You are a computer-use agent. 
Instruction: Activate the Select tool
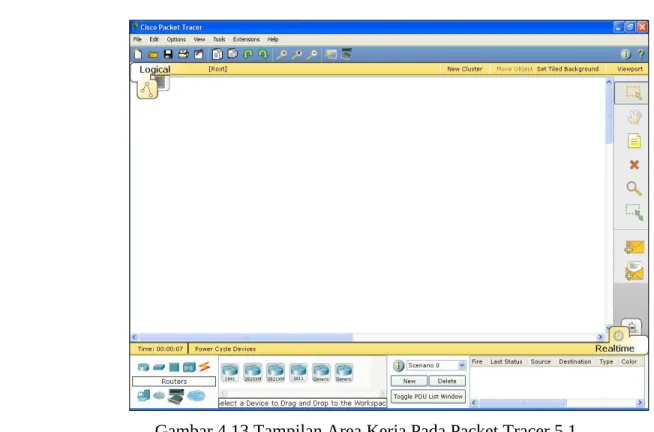coord(633,93)
